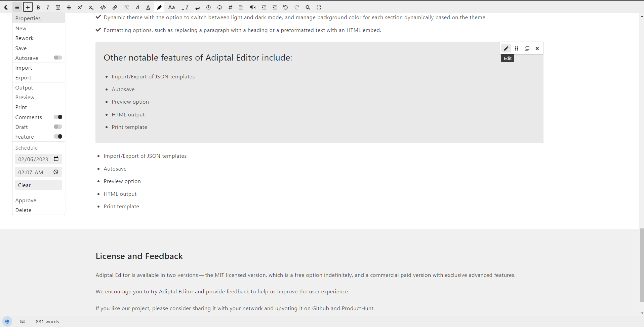Image resolution: width=644 pixels, height=327 pixels.
Task: Click the schedule time field 02:07 AM
Action: pos(39,172)
